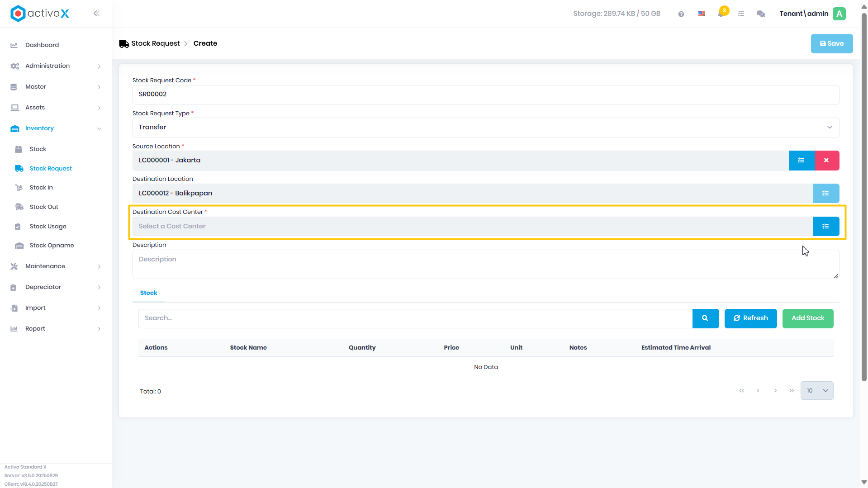The width and height of the screenshot is (868, 488).
Task: Go to previous page of stock table
Action: point(758,391)
